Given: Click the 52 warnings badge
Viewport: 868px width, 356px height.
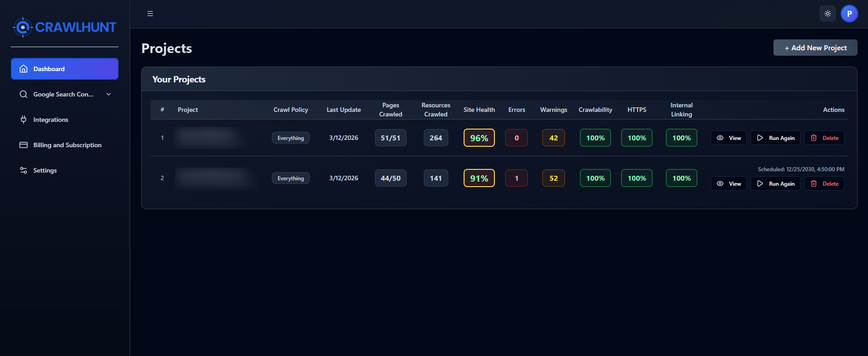Looking at the screenshot, I should click(x=554, y=178).
